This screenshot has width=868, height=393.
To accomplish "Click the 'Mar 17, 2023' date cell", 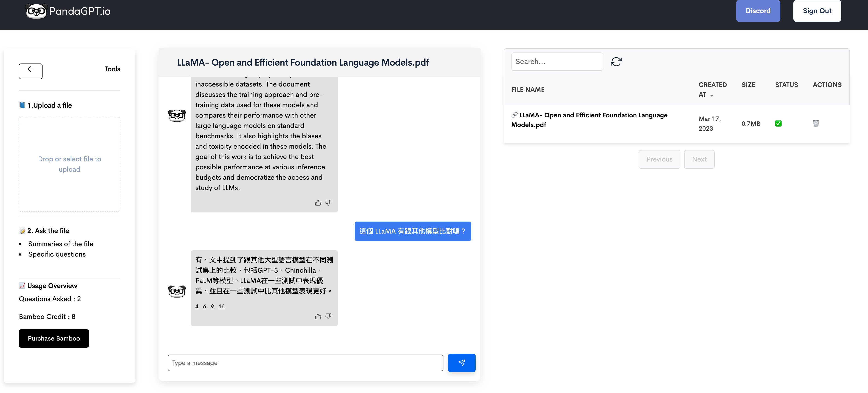I will [x=710, y=124].
